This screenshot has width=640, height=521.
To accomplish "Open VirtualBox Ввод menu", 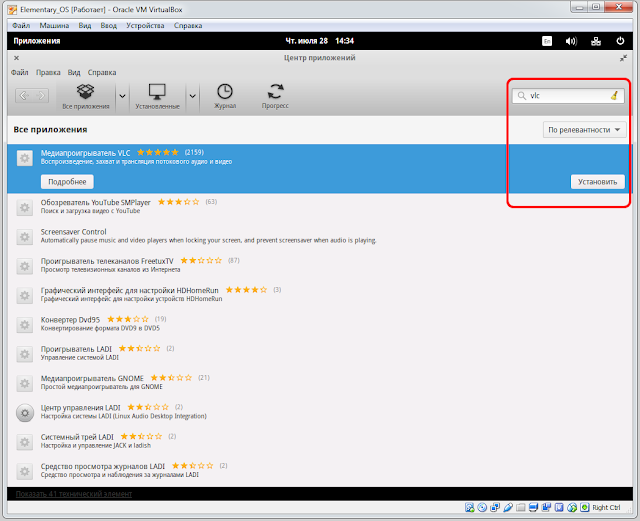I will click(109, 25).
